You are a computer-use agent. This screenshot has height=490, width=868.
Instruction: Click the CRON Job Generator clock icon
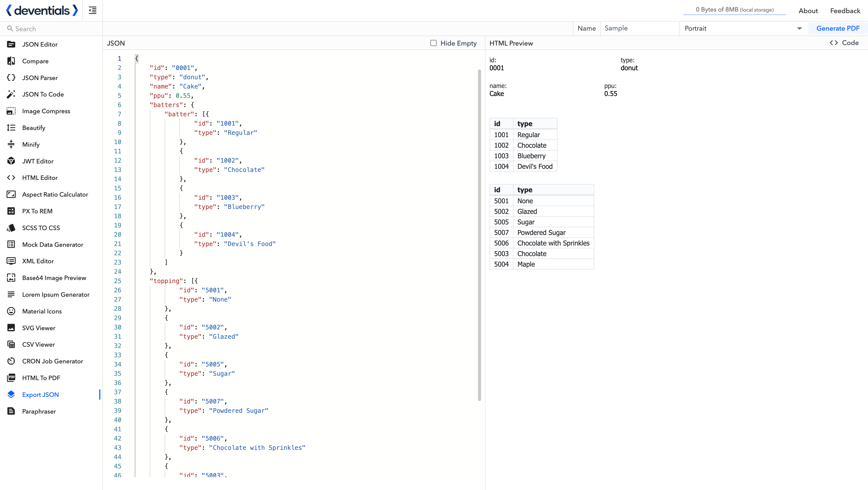tap(11, 361)
